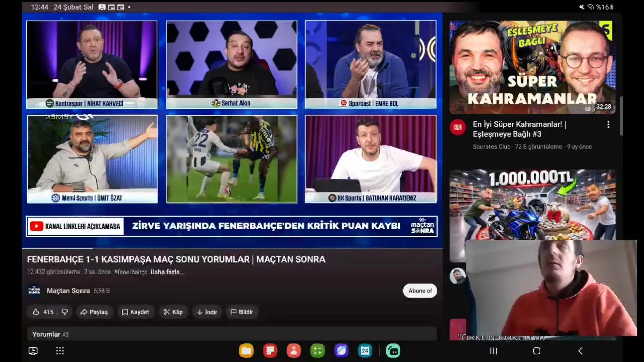Open the #fenerbahçe hashtag link
The height and width of the screenshot is (362, 644).
pos(131,272)
